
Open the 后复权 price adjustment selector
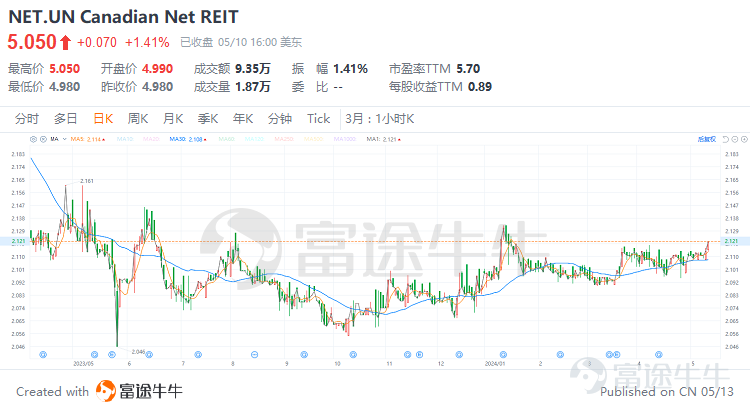point(706,139)
